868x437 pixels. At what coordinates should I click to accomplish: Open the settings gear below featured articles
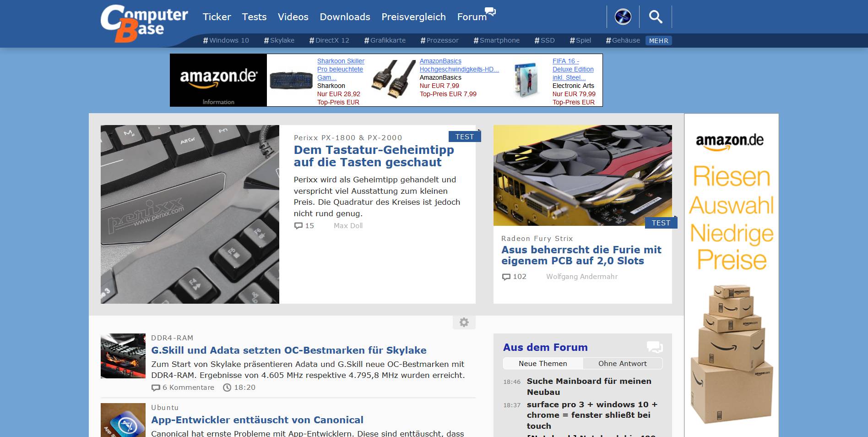click(x=464, y=322)
